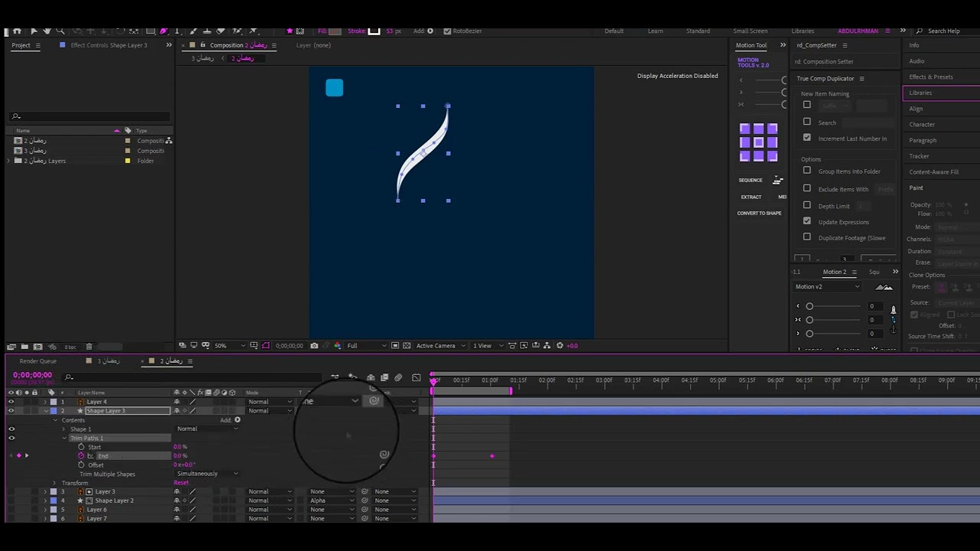Click the Graph Editor icon in timeline
The width and height of the screenshot is (980, 551).
tap(416, 377)
